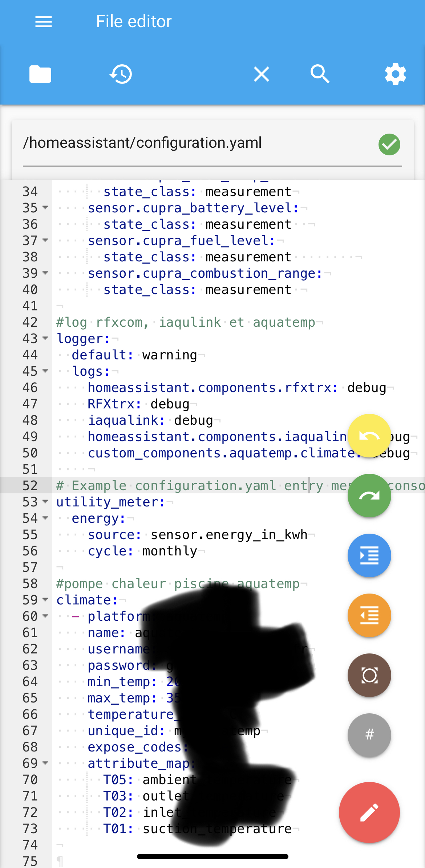The image size is (425, 868).
Task: Tap the red pencil save button
Action: (x=369, y=812)
